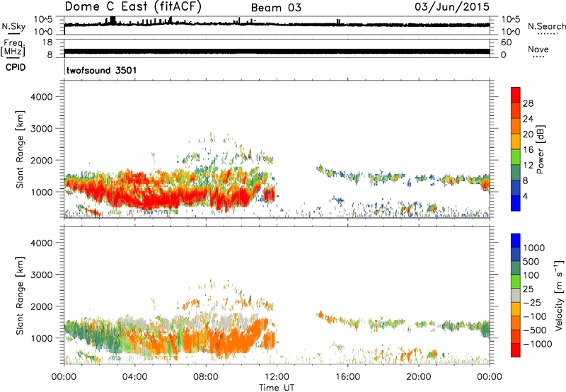
Task: Click the "10^5" tick beside N.Sky
Action: [43, 19]
